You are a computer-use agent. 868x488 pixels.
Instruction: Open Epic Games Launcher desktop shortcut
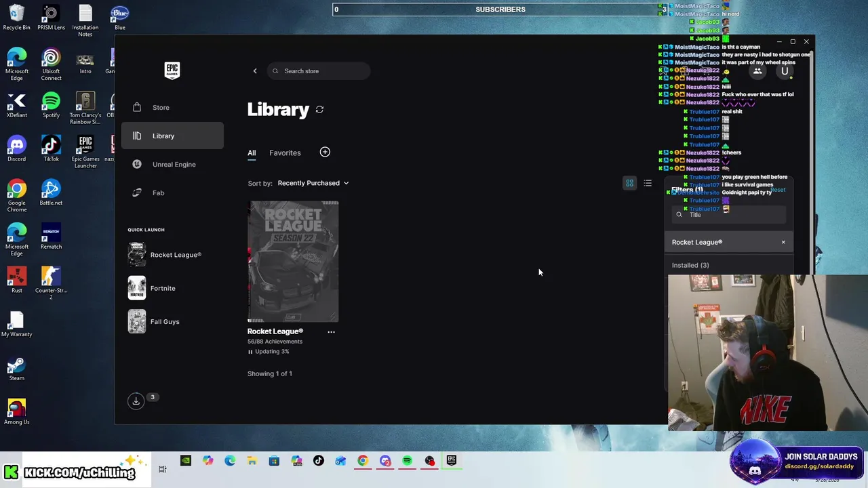click(x=85, y=152)
